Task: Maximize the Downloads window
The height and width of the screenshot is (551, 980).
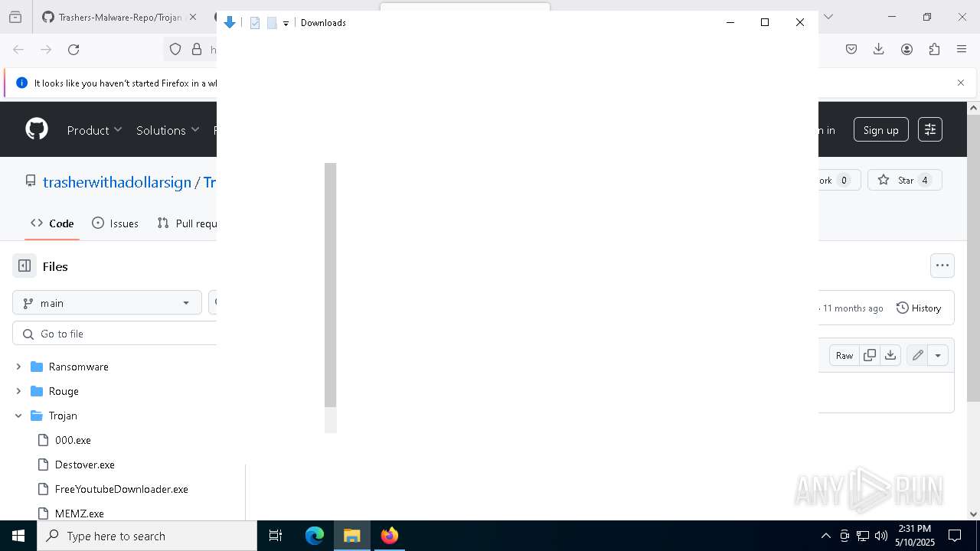Action: click(x=764, y=22)
